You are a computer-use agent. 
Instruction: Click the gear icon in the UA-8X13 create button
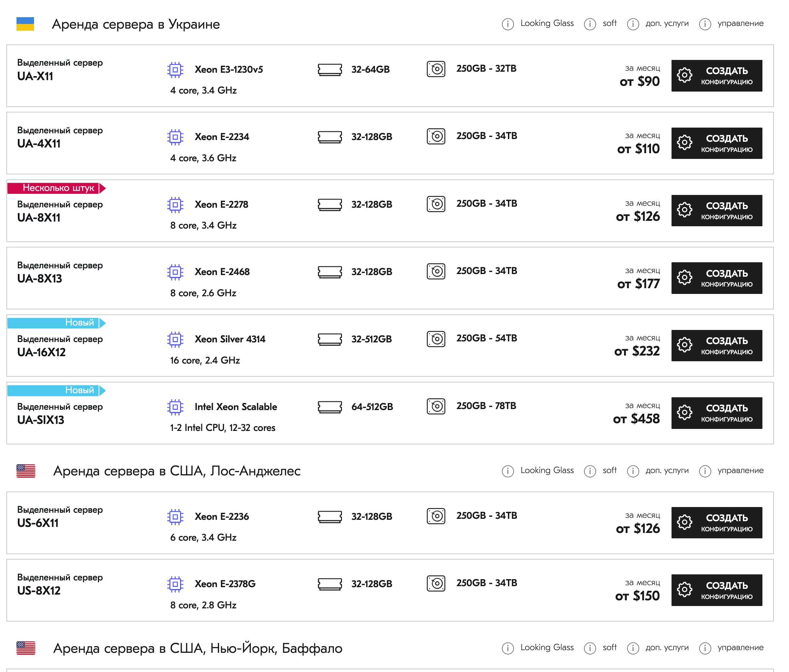tap(684, 277)
